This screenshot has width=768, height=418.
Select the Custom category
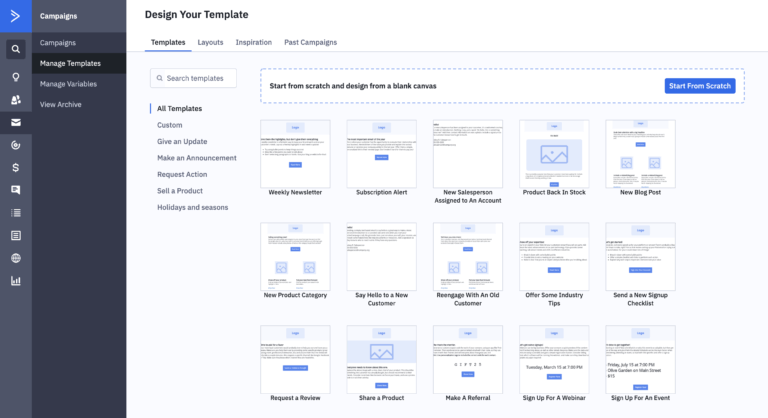pyautogui.click(x=169, y=125)
